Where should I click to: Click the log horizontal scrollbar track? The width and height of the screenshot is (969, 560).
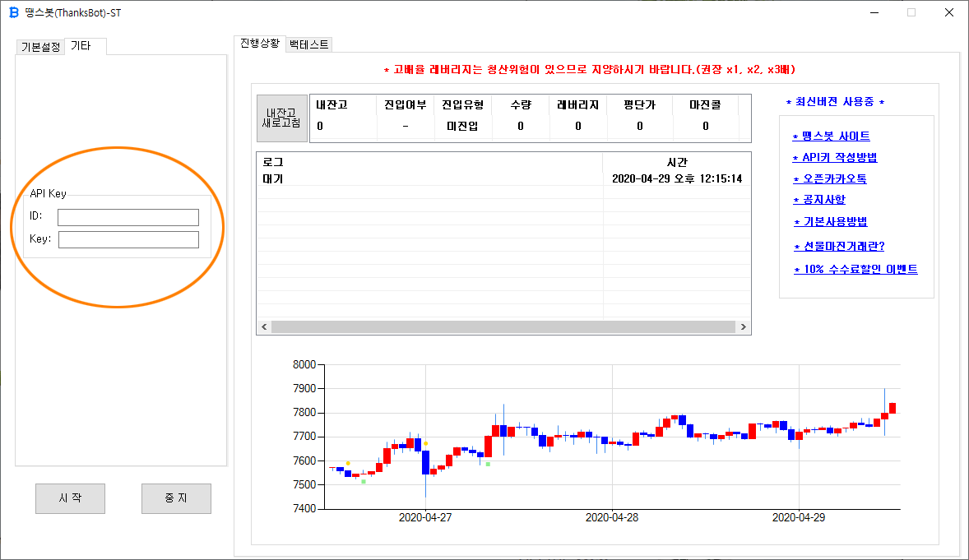coord(503,327)
